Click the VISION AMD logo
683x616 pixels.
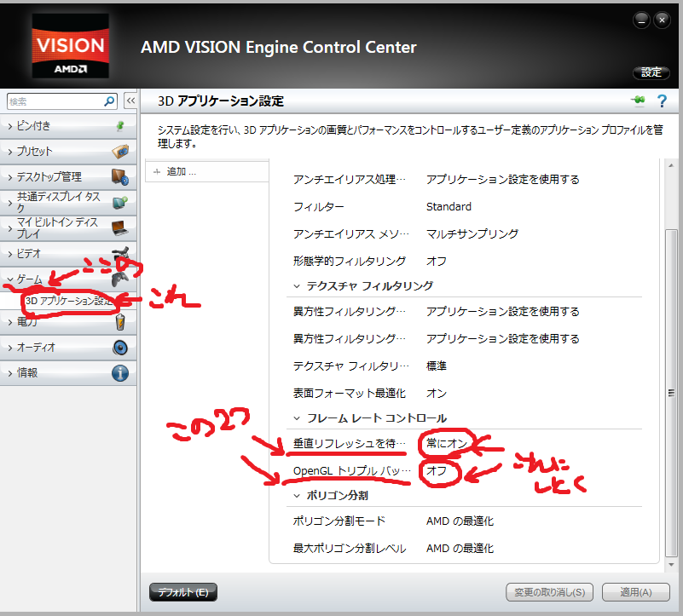(x=71, y=46)
